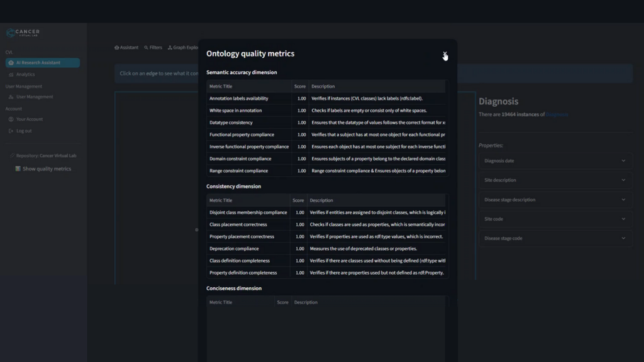Close the Ontology quality metrics dialog
Viewport: 644px width, 362px height.
445,54
